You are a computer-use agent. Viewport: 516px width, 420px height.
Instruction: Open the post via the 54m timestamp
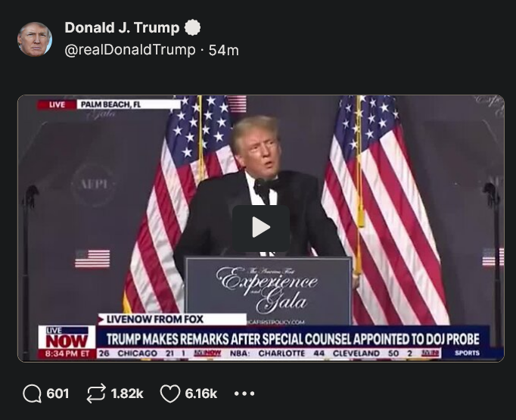tap(223, 51)
